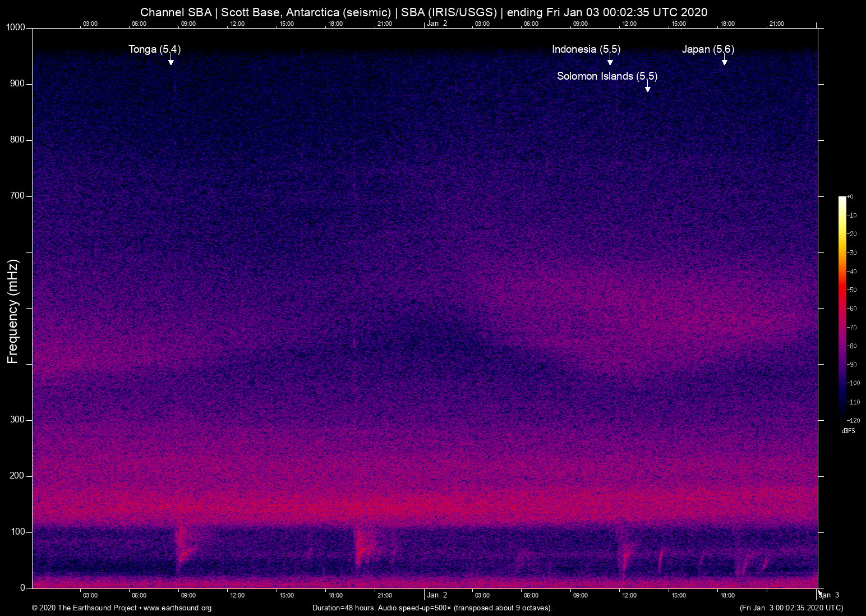Click the Solomon Islands (5.5) earthquake marker
This screenshot has height=616, width=866.
[x=607, y=76]
